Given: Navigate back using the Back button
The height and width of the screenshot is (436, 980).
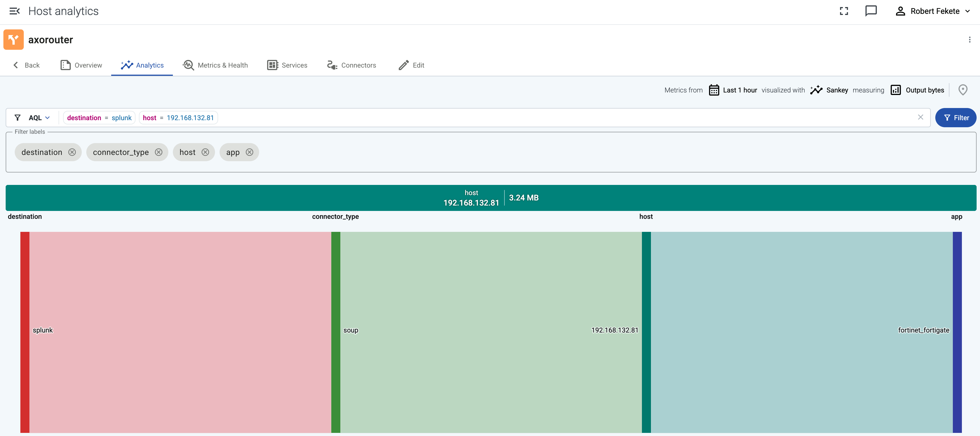Looking at the screenshot, I should (26, 65).
